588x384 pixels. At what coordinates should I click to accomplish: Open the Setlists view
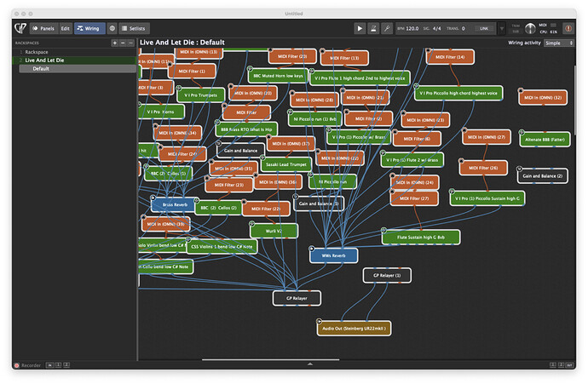[x=134, y=28]
